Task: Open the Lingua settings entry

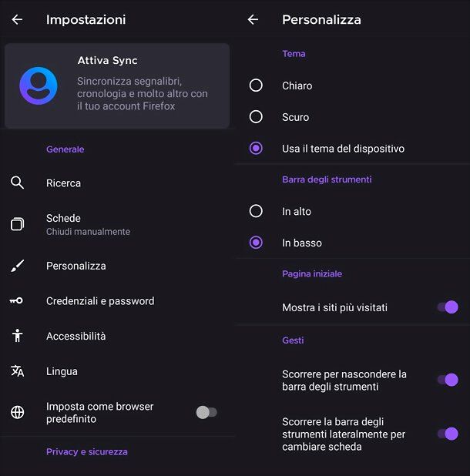Action: pos(117,371)
